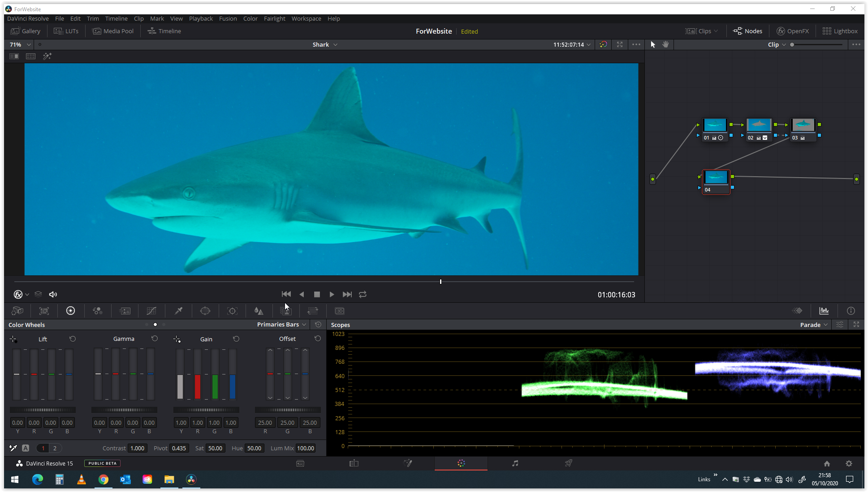Toggle loop playback
The image size is (868, 492).
click(363, 294)
